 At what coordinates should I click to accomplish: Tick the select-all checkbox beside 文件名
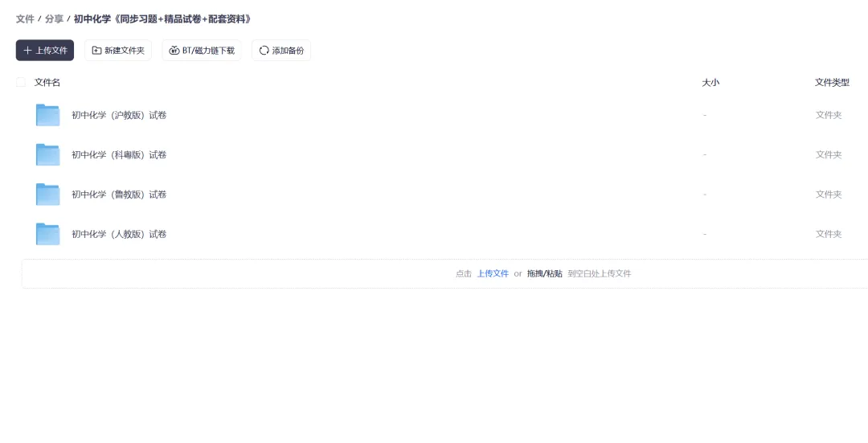[x=20, y=83]
